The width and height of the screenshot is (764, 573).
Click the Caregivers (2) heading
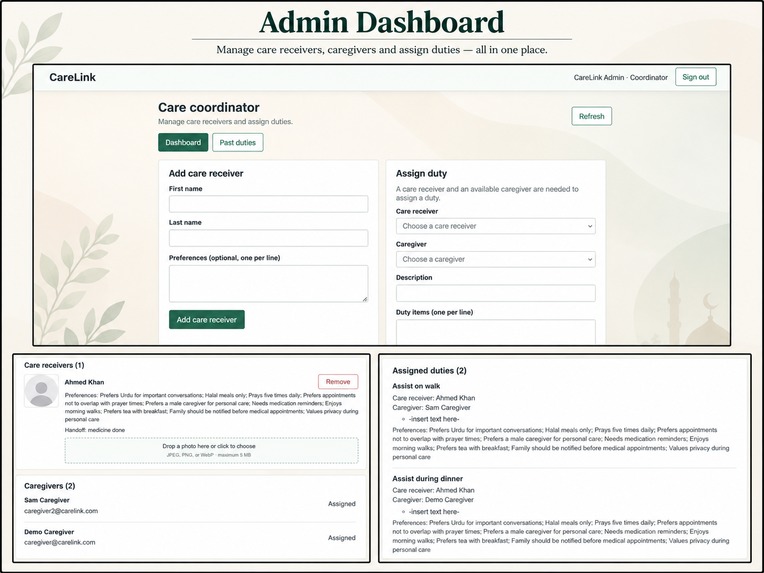click(x=50, y=486)
